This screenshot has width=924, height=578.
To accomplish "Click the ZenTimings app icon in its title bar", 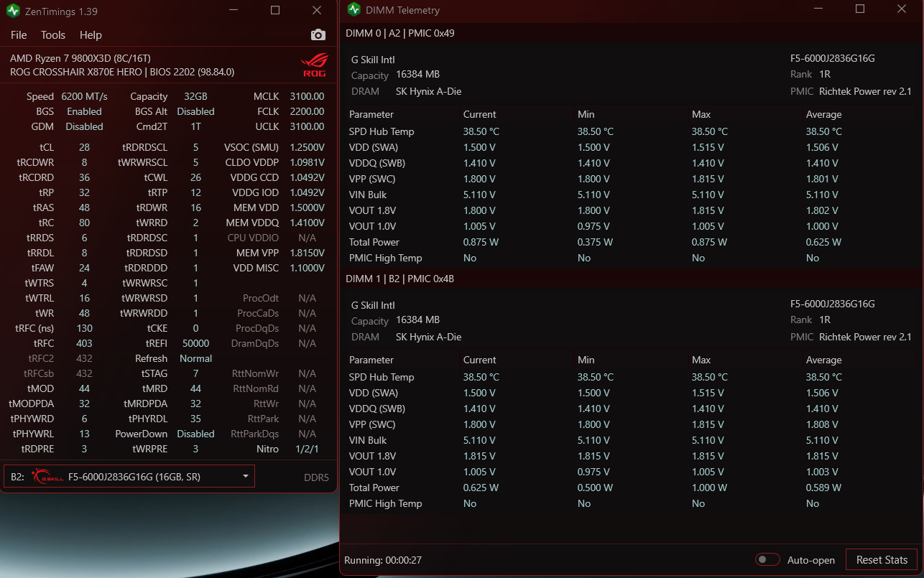I will pos(14,11).
